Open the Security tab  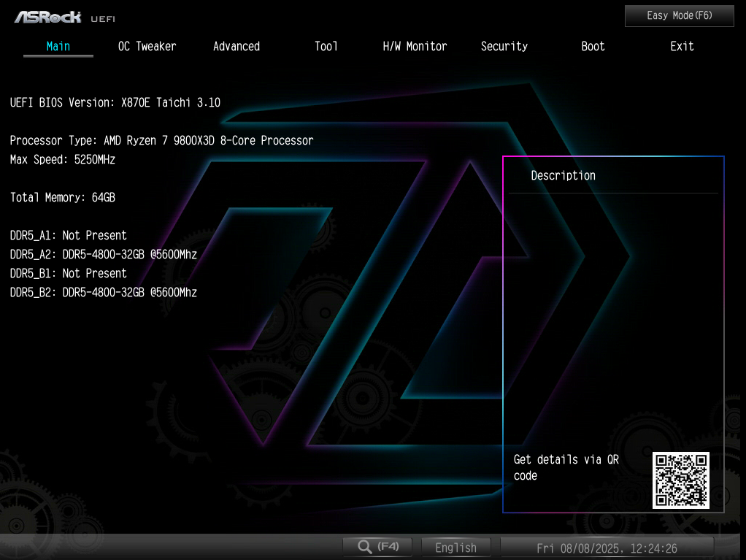pos(504,46)
